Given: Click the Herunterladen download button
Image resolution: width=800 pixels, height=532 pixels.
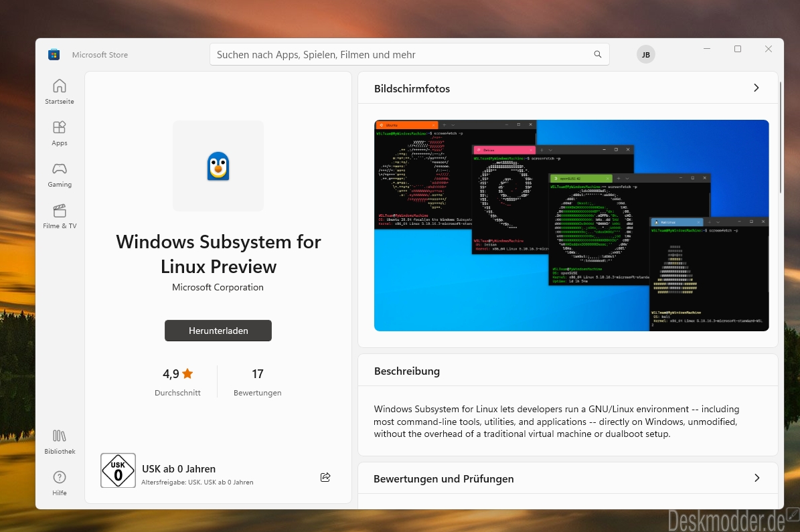Looking at the screenshot, I should [x=218, y=331].
